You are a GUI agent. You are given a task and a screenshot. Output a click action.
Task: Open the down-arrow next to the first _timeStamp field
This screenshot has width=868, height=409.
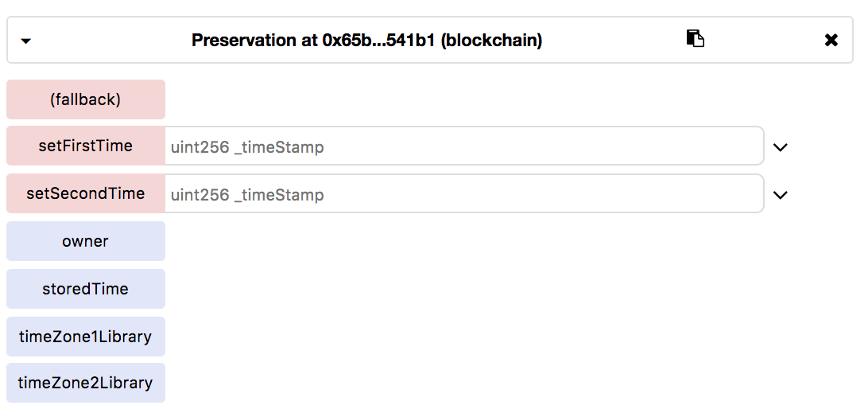[780, 147]
